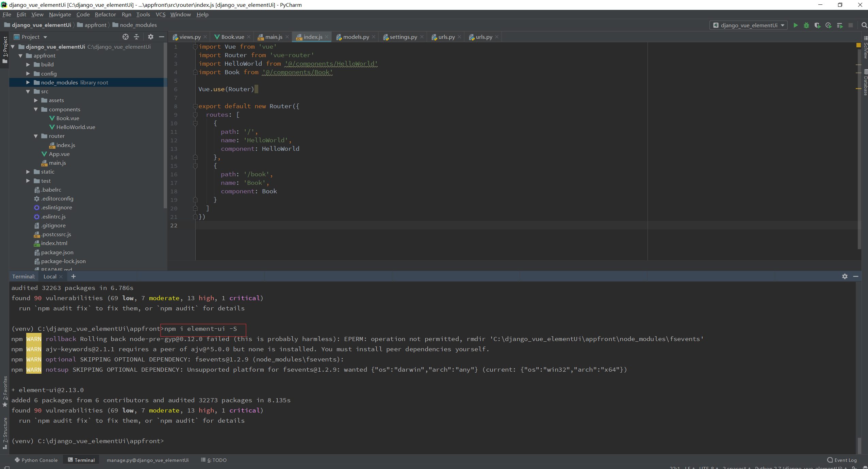Viewport: 868px width, 469px height.
Task: Expand the node_modules folder
Action: tap(28, 82)
